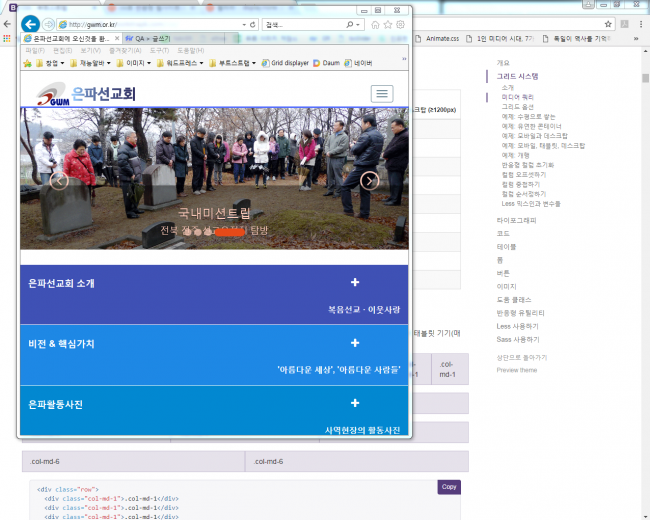Screen dimensions: 650x520
Task: Click the 은파선교회 GWM logo
Action: coord(86,94)
